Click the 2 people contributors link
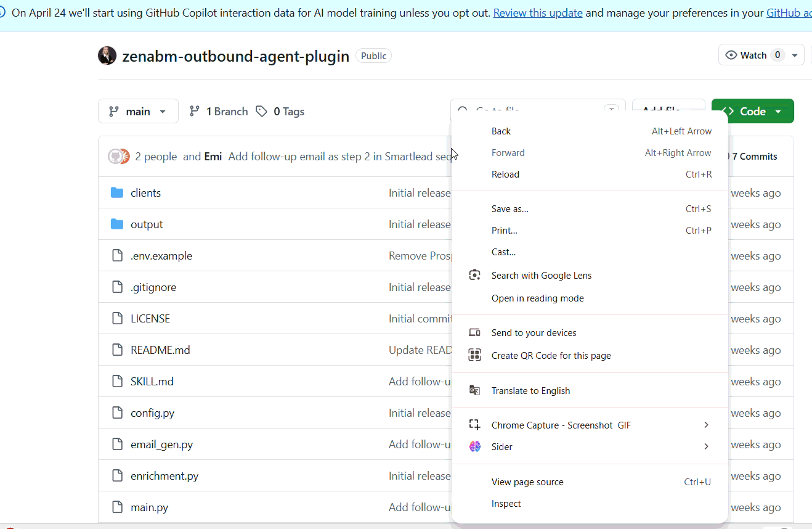The width and height of the screenshot is (812, 529). tap(156, 157)
